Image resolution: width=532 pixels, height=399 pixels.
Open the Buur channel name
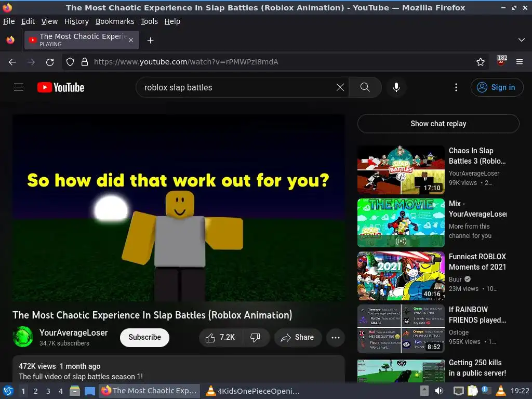(x=455, y=279)
